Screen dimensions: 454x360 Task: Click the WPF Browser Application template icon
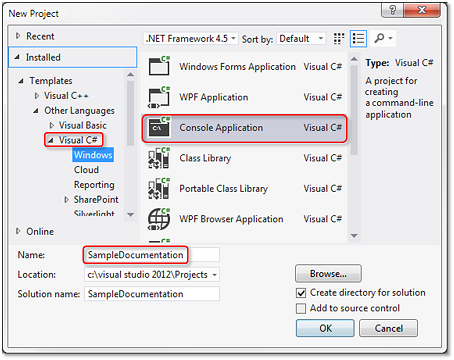[159, 219]
